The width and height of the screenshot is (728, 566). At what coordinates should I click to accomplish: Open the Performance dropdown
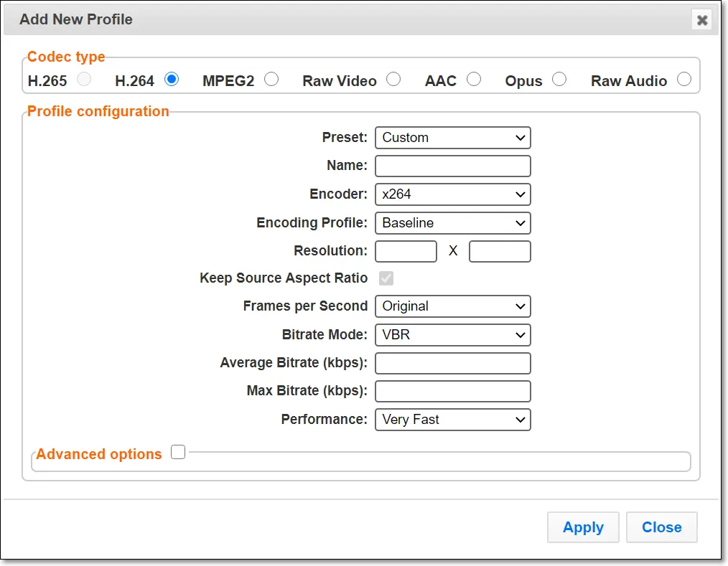coord(452,420)
